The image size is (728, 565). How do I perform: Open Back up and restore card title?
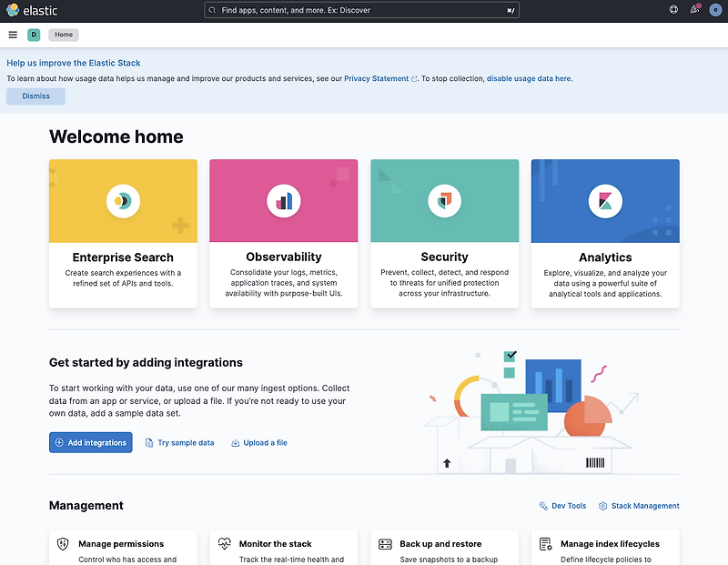pos(440,544)
